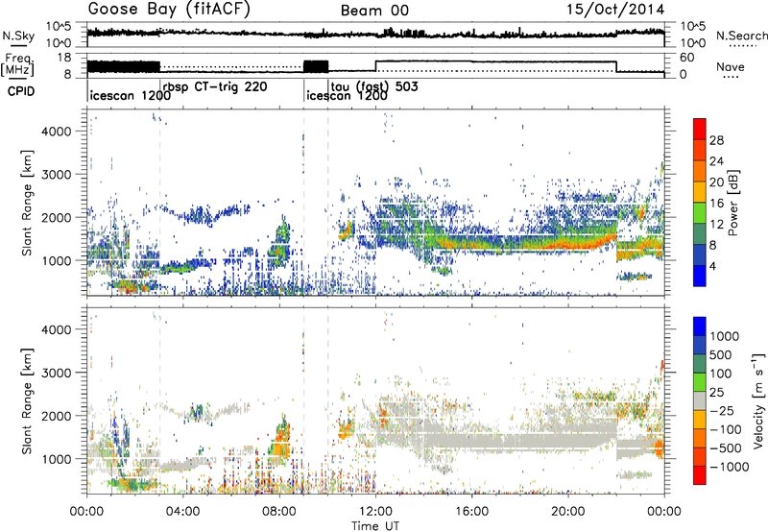
Task: Click the '12:00' time axis label
Action: tap(375, 512)
